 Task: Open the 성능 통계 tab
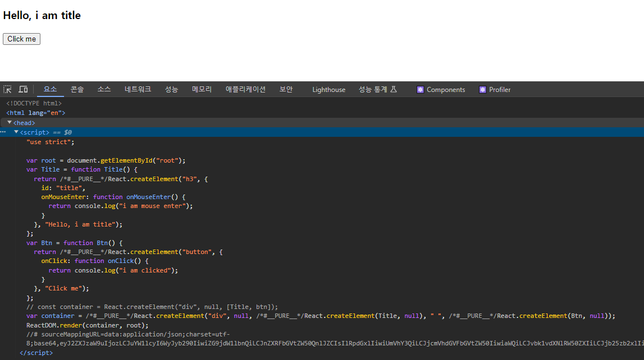pos(378,89)
